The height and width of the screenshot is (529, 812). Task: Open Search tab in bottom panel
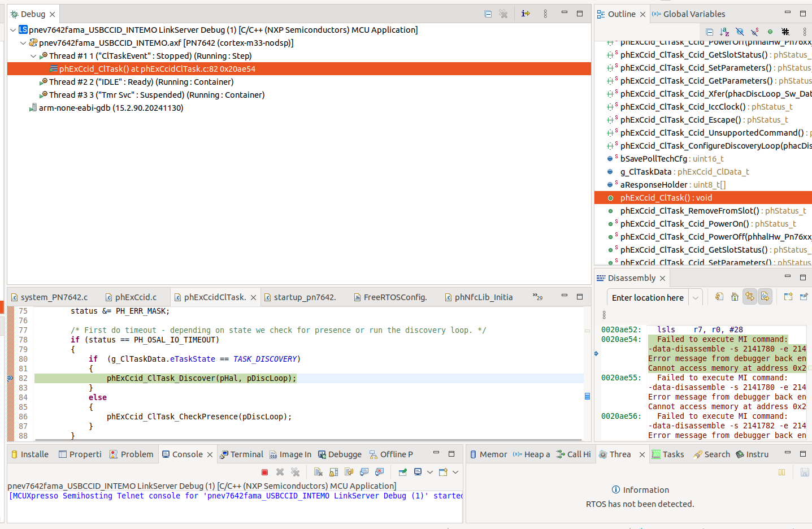coord(712,454)
